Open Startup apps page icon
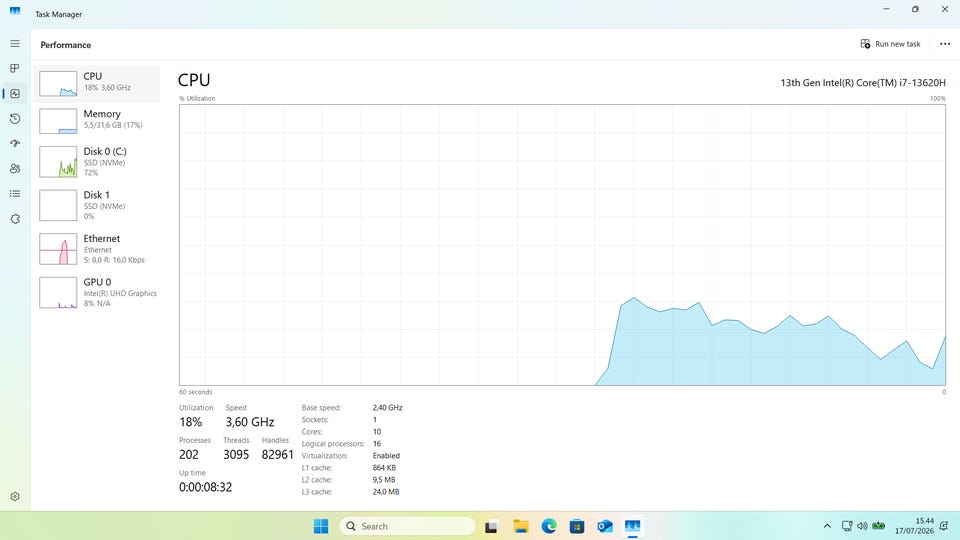Viewport: 960px width, 540px height. coord(15,143)
